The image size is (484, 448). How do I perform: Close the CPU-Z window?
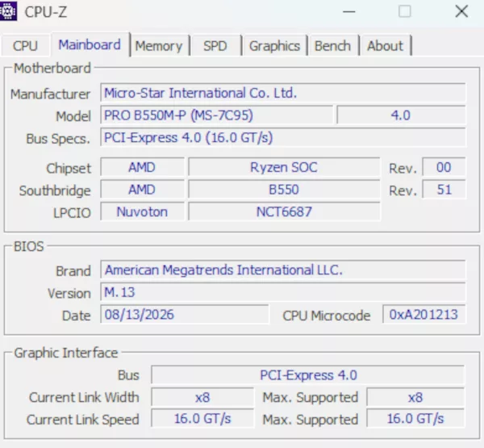tap(461, 12)
